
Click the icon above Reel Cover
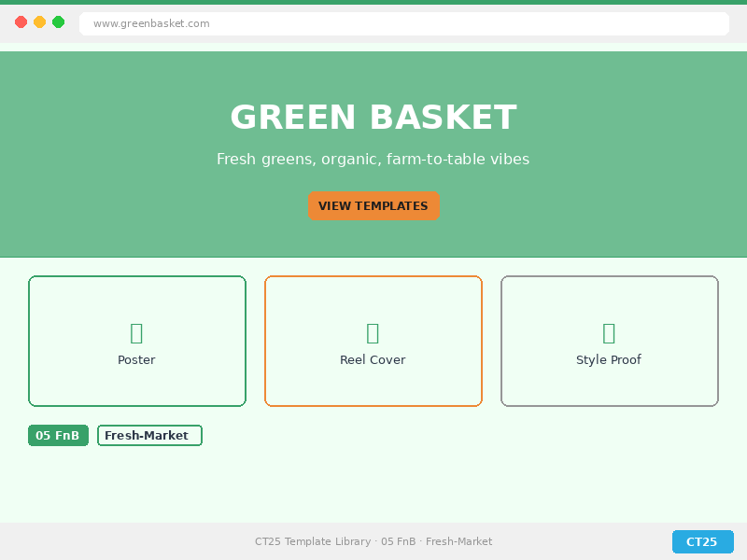(x=373, y=333)
